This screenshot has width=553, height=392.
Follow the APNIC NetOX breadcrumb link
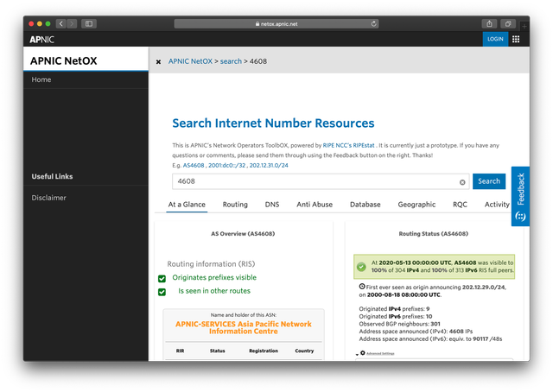190,61
